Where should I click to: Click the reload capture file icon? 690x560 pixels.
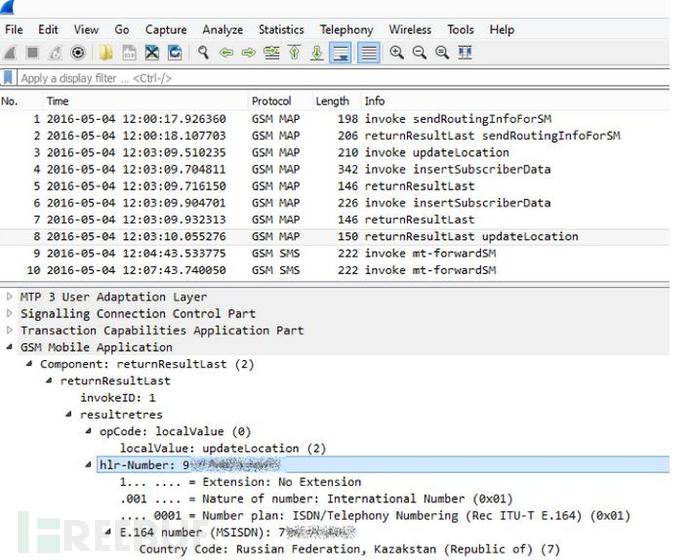(176, 53)
